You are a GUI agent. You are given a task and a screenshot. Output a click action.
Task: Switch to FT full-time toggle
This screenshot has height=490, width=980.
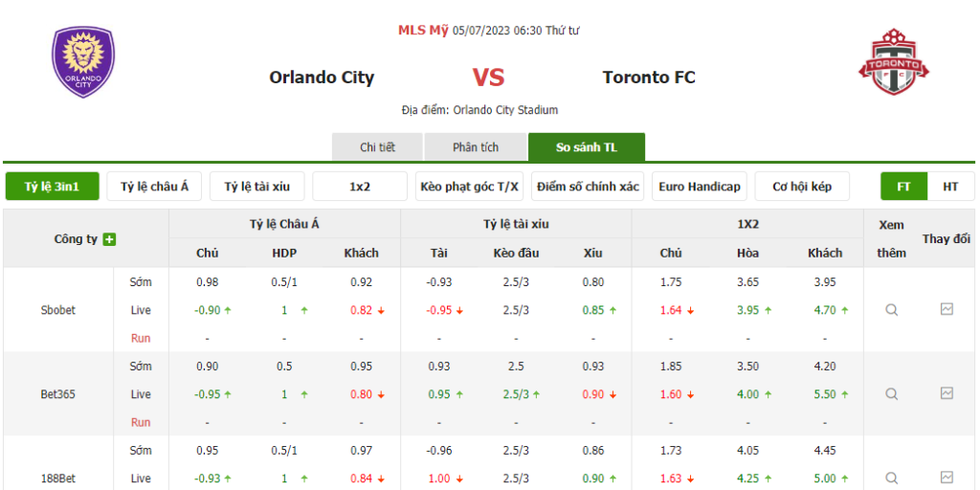tap(903, 187)
